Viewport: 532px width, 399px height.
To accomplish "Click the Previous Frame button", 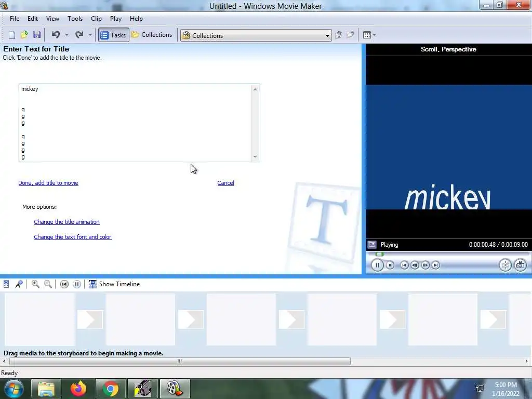I will pyautogui.click(x=415, y=265).
